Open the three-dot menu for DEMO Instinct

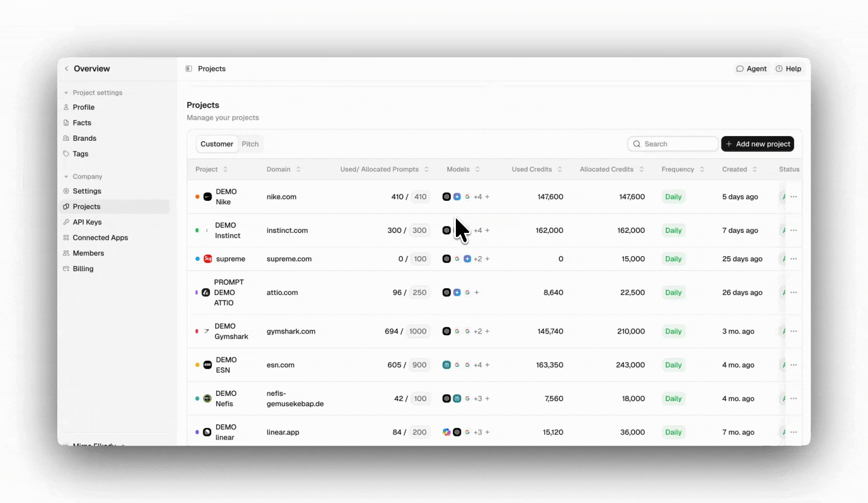793,230
